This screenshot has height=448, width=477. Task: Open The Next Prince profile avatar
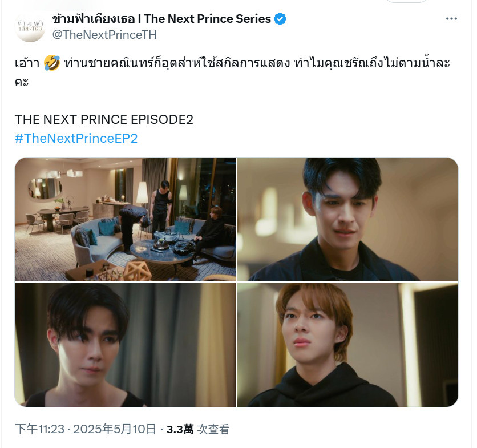point(30,27)
